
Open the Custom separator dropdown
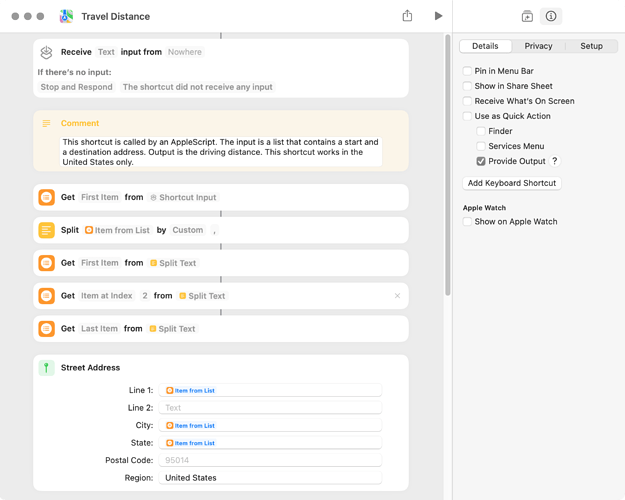(187, 230)
